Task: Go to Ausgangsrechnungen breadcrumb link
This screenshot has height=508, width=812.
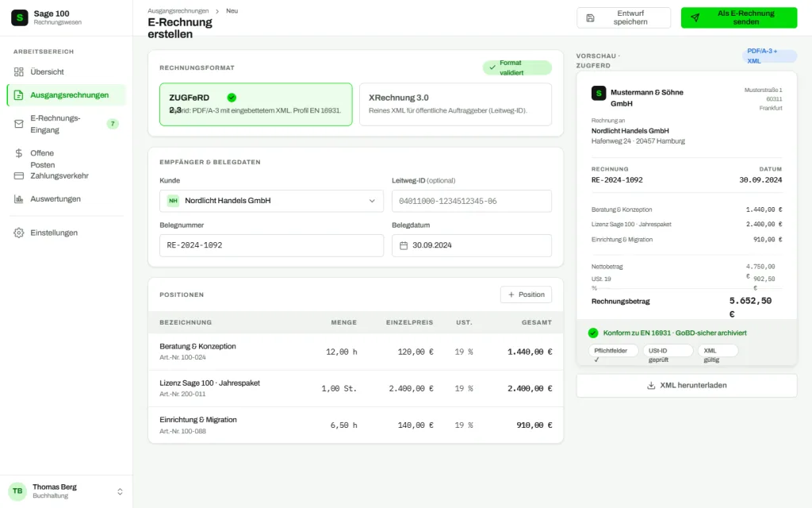Action: 178,11
